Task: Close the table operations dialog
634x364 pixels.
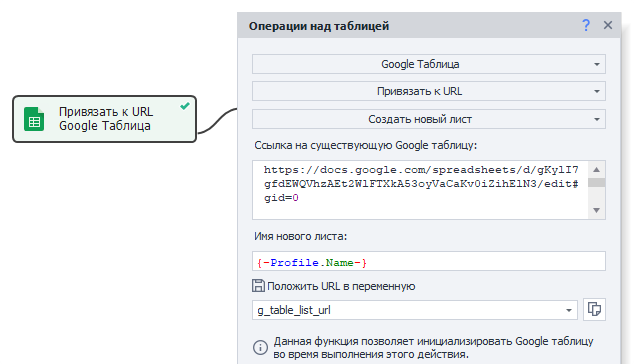Action: (x=608, y=25)
